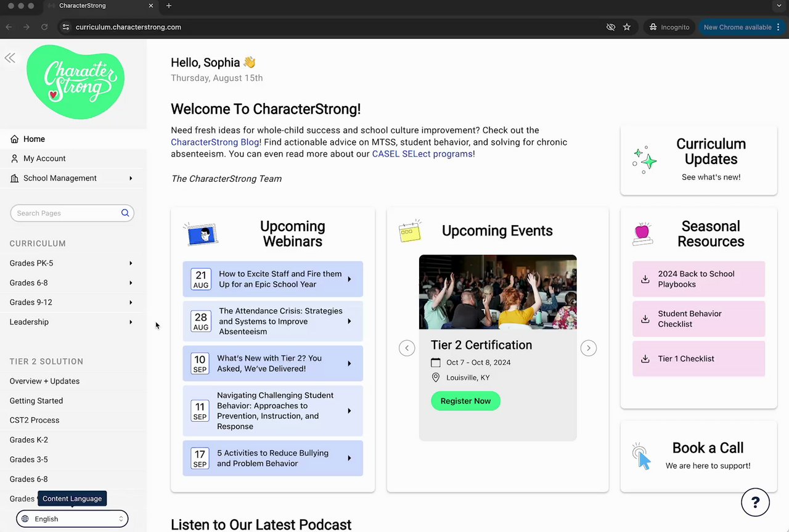Open My Account page
789x532 pixels.
(x=73, y=158)
